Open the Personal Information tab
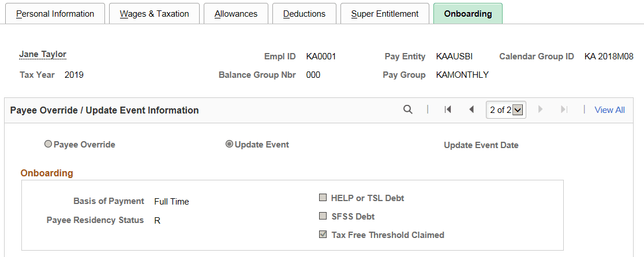 (x=55, y=13)
